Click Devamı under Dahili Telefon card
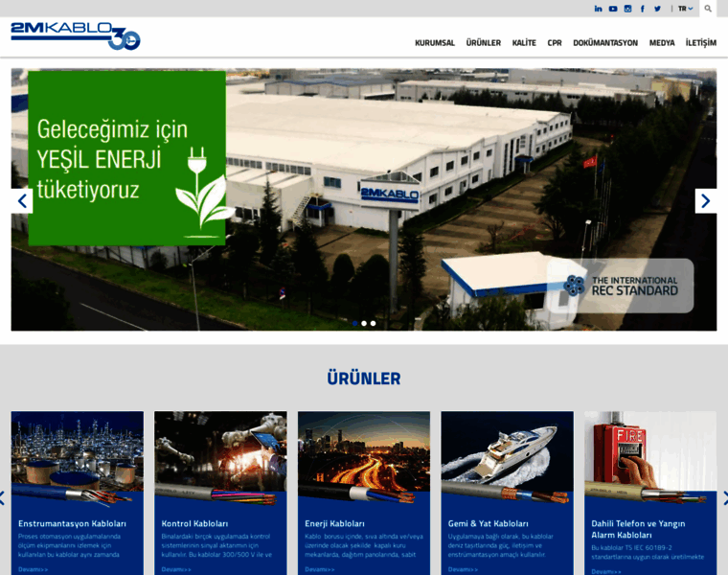This screenshot has width=728, height=575. [606, 571]
